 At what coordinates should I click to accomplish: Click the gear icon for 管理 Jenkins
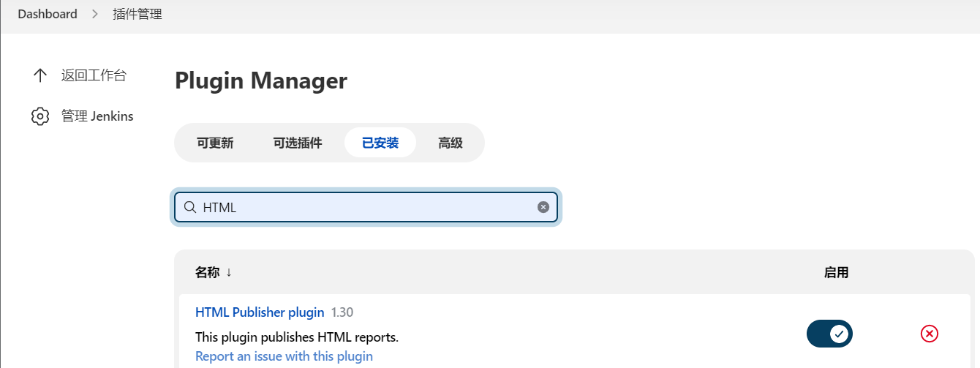[39, 116]
